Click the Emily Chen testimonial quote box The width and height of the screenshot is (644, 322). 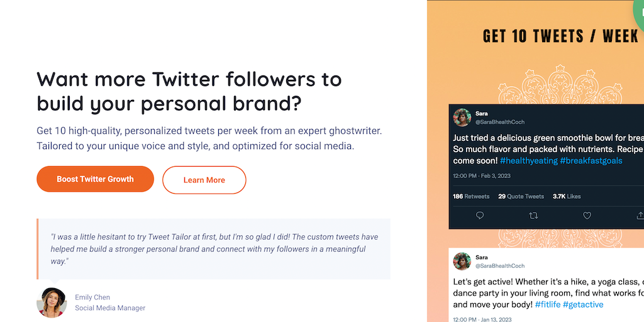214,248
